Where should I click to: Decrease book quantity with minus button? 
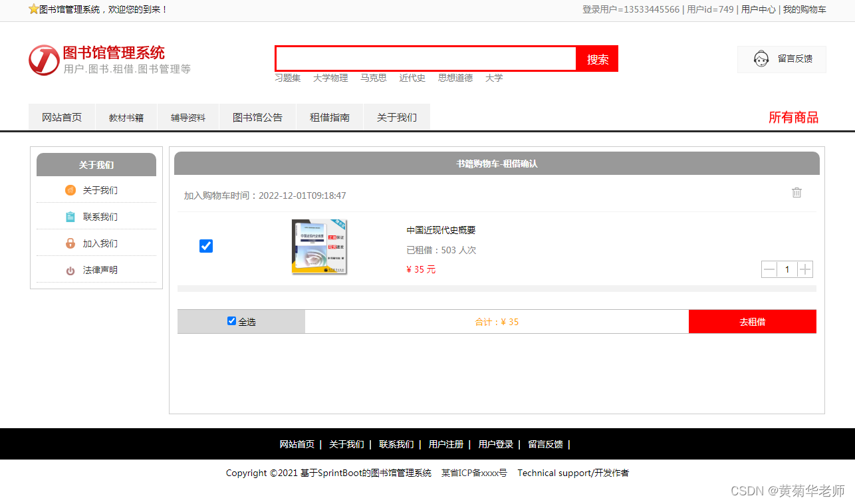click(x=769, y=269)
